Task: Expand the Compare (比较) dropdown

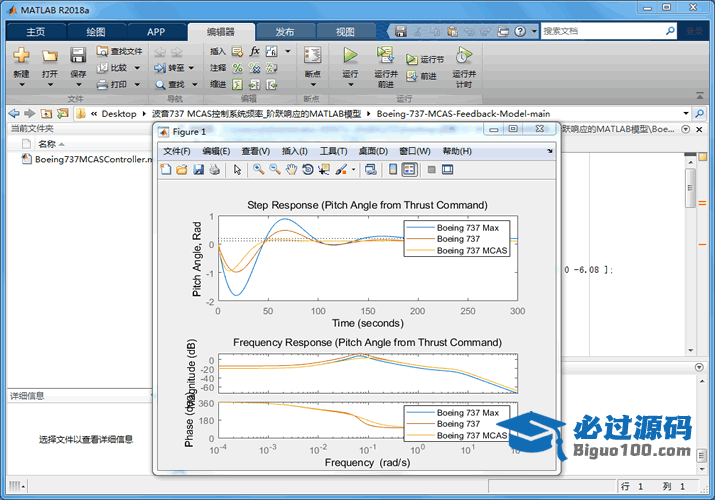Action: [x=137, y=68]
